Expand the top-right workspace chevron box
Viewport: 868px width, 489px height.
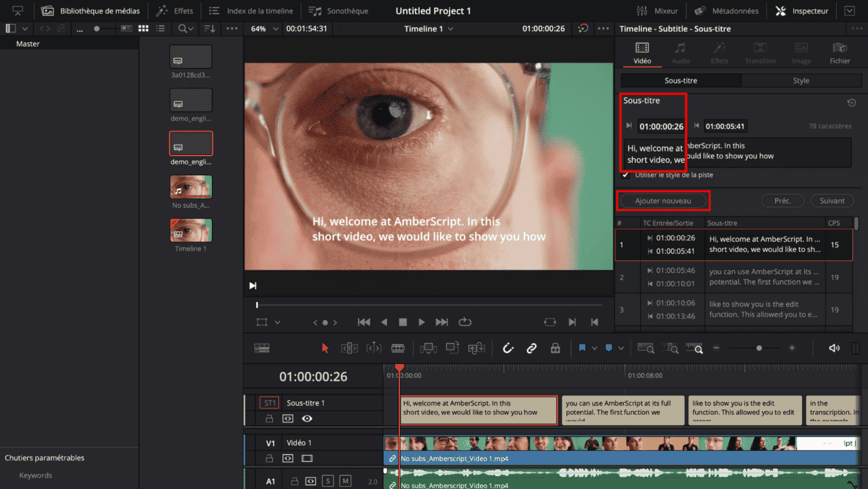point(850,11)
